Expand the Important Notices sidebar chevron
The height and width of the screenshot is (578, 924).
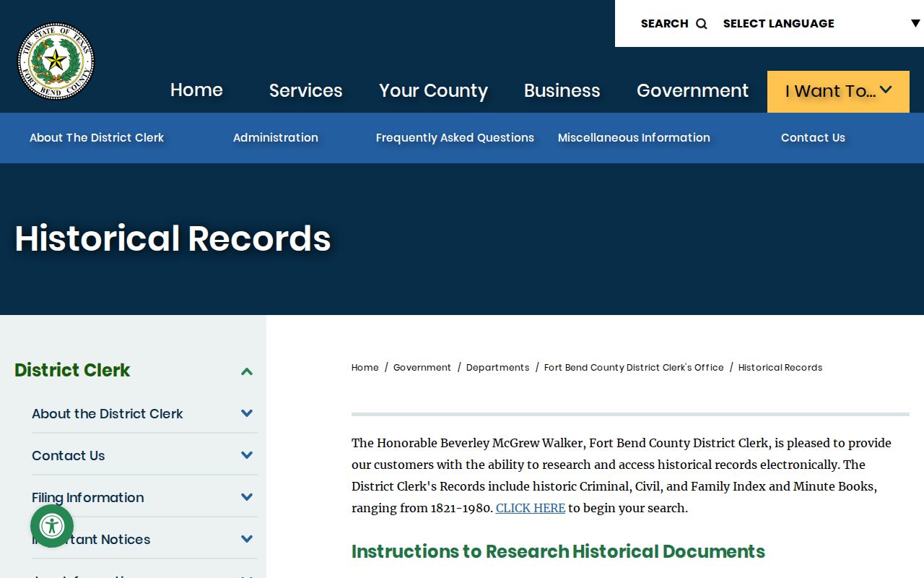(x=247, y=539)
